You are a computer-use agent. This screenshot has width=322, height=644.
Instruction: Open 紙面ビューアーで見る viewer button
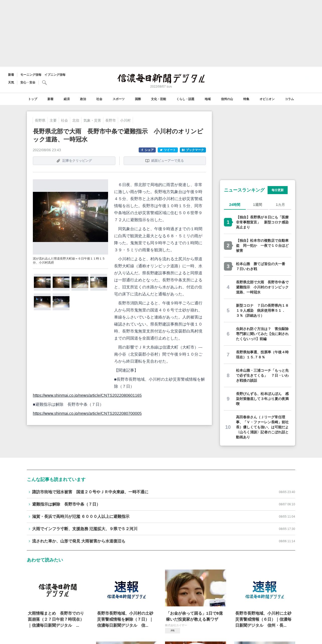(165, 161)
